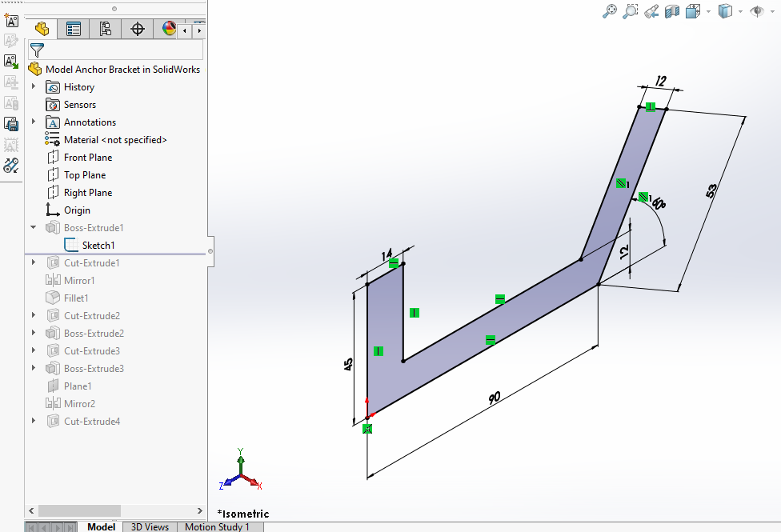The width and height of the screenshot is (781, 532).
Task: Select Sketch1 in the feature tree
Action: pyautogui.click(x=98, y=246)
